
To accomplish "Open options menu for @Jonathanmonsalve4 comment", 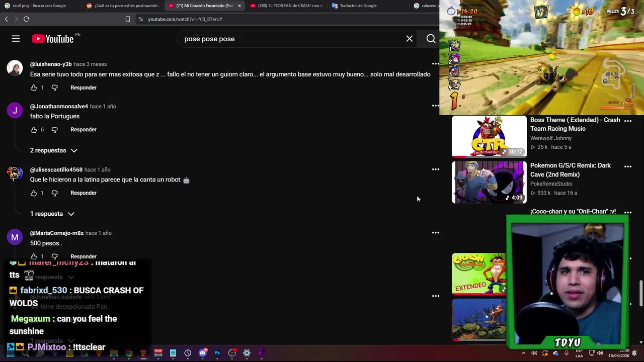I will pyautogui.click(x=436, y=106).
